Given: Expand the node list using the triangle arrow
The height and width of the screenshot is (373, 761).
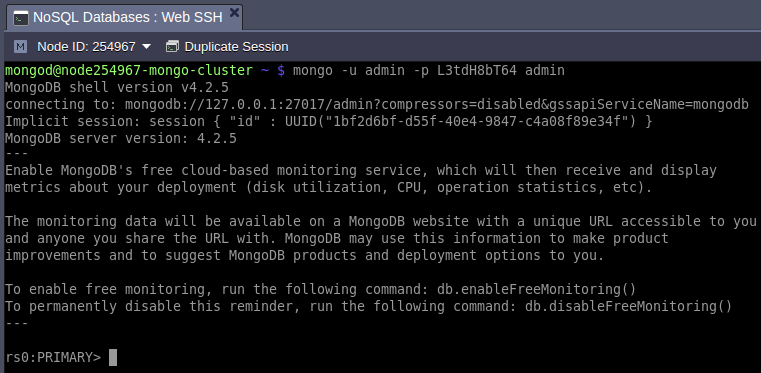Looking at the screenshot, I should [x=146, y=47].
